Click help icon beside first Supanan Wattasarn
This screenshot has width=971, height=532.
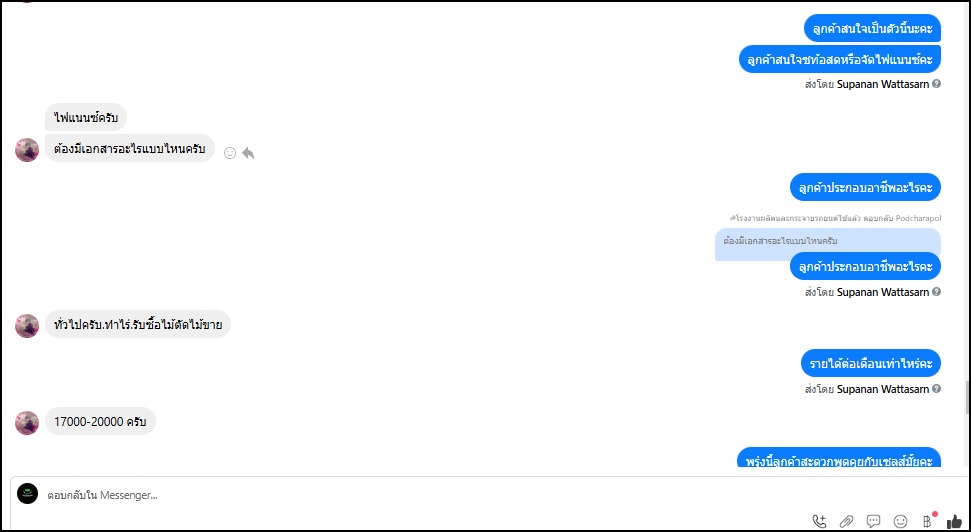tap(936, 84)
